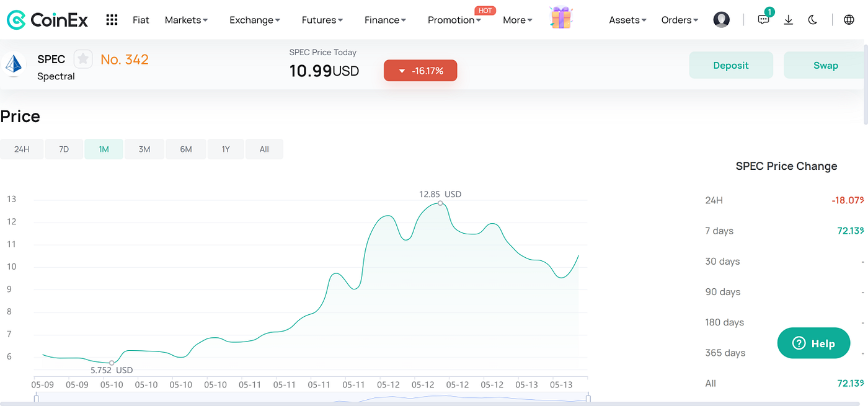The image size is (868, 406).
Task: Click the app download icon
Action: 788,19
